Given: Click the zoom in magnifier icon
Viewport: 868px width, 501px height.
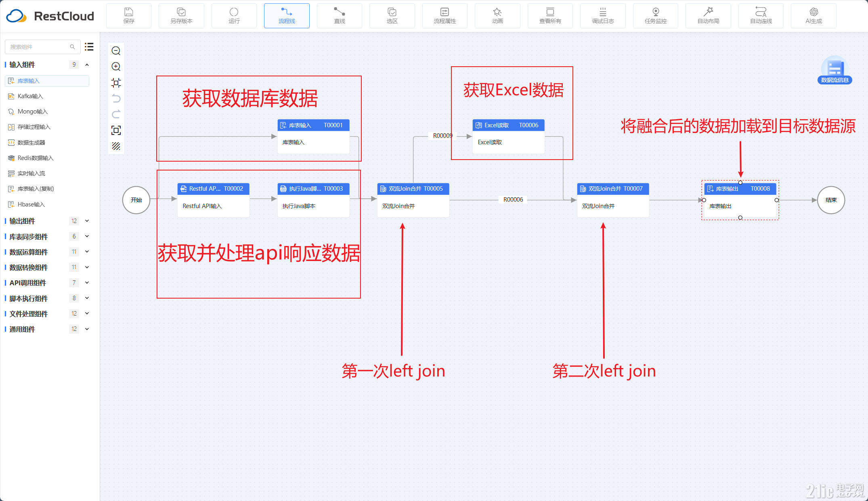Looking at the screenshot, I should pyautogui.click(x=116, y=66).
